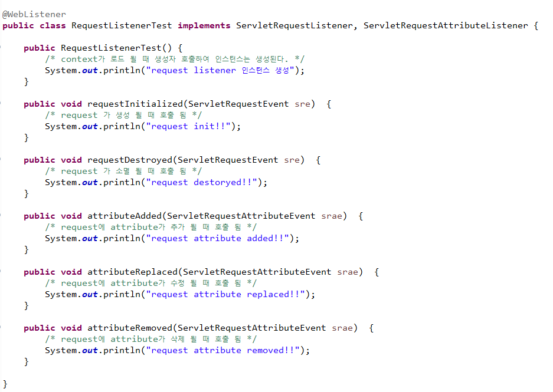The width and height of the screenshot is (553, 392).
Task: Click the implements keyword
Action: point(204,26)
